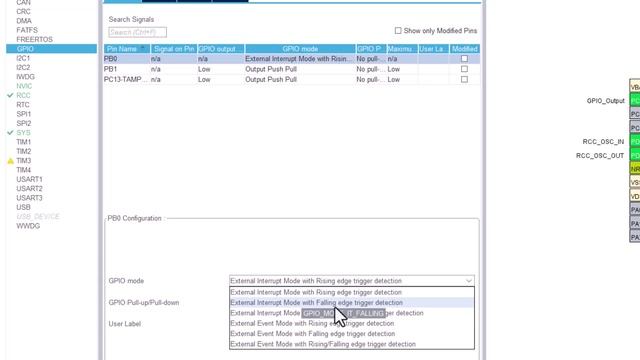The image size is (640, 360).
Task: Click the GPIO_Output pin label in chip view
Action: point(605,101)
